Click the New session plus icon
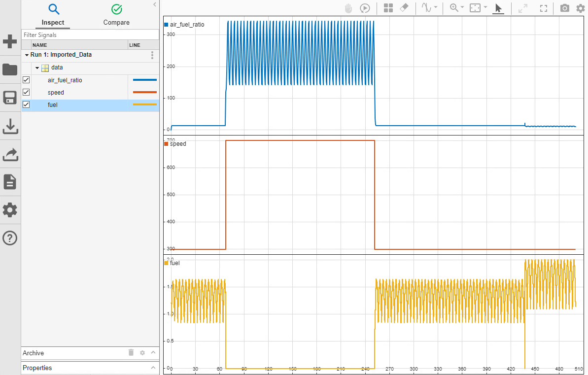This screenshot has height=375, width=588. coord(10,41)
